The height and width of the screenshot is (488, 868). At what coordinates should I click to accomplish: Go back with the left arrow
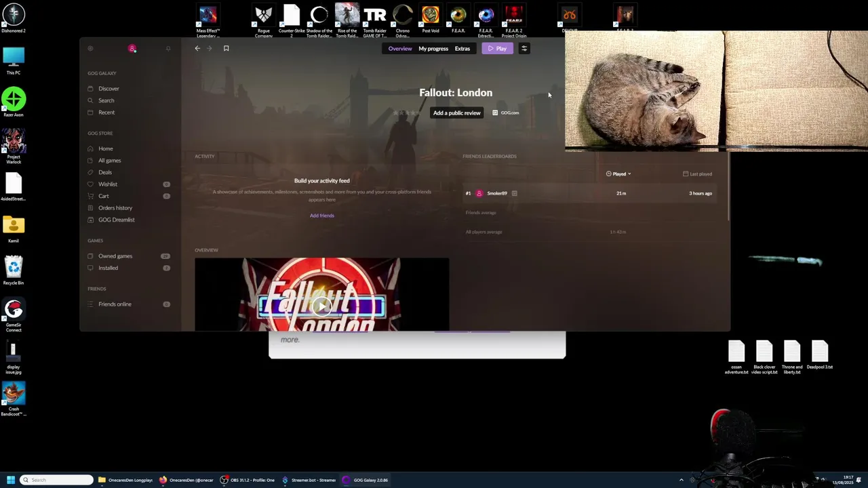[197, 48]
